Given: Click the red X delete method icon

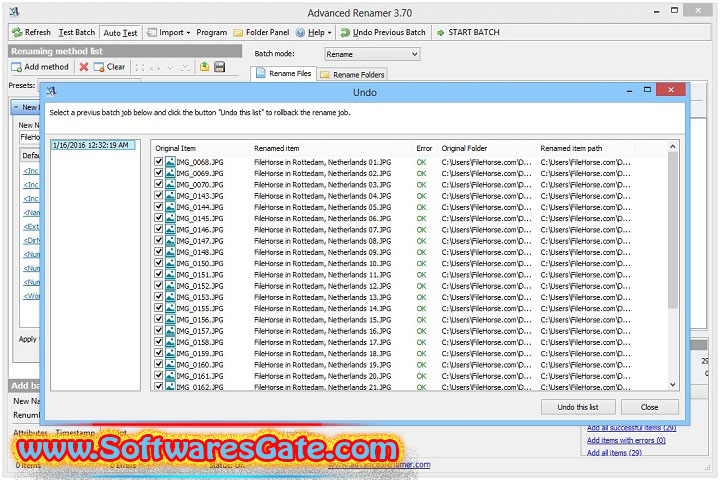Looking at the screenshot, I should (84, 67).
